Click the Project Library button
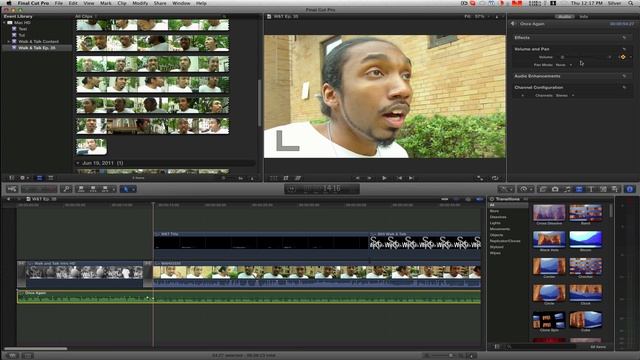The width and height of the screenshot is (640, 360). pos(12,356)
